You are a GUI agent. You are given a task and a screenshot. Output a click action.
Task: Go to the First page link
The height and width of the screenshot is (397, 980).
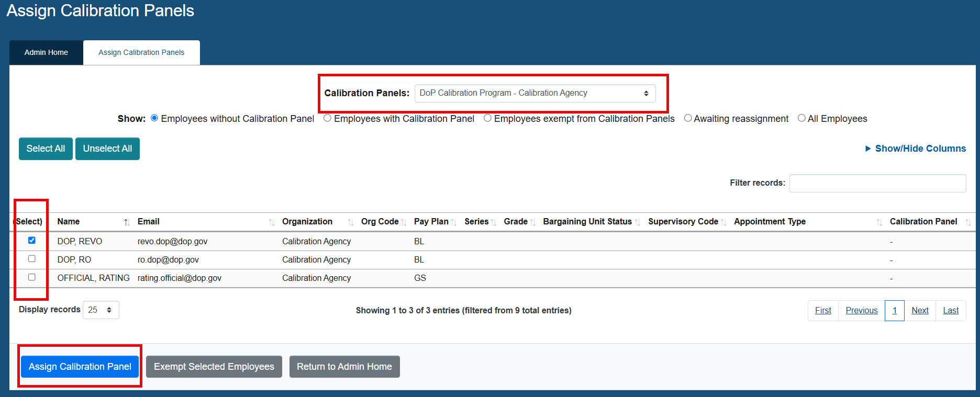(823, 311)
